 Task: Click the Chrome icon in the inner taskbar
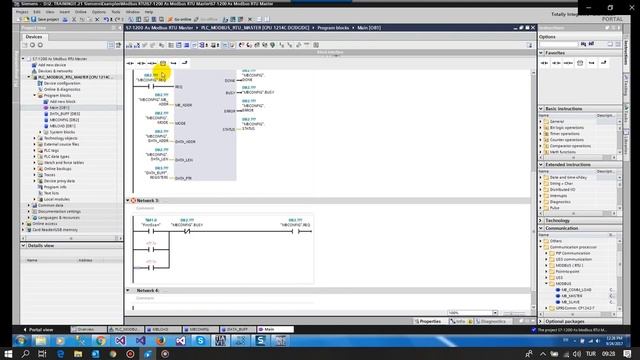tap(100, 340)
